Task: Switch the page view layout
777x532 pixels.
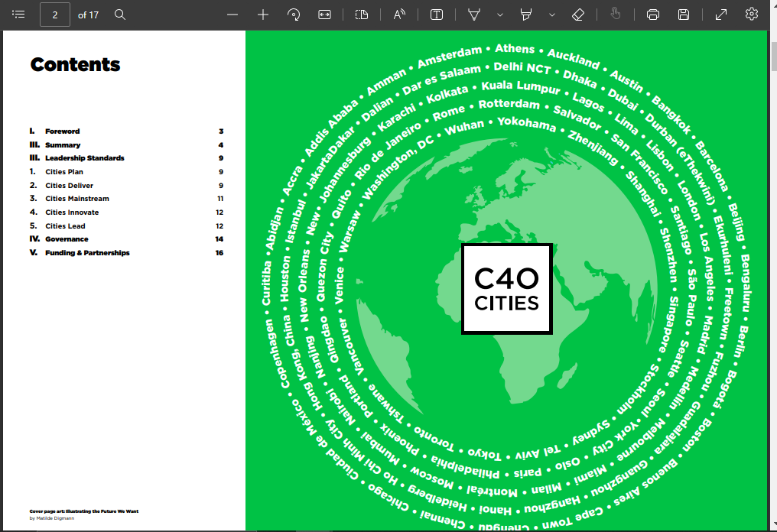Action: point(362,15)
